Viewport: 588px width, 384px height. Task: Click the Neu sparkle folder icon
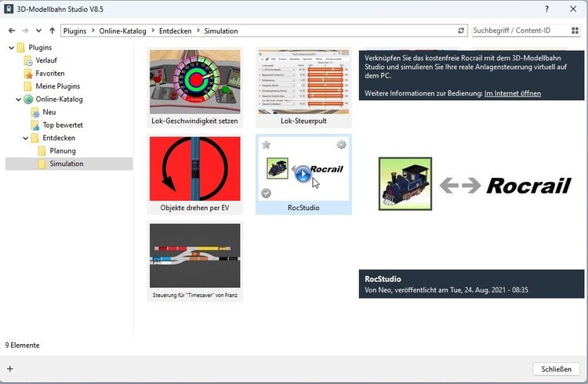pos(34,113)
